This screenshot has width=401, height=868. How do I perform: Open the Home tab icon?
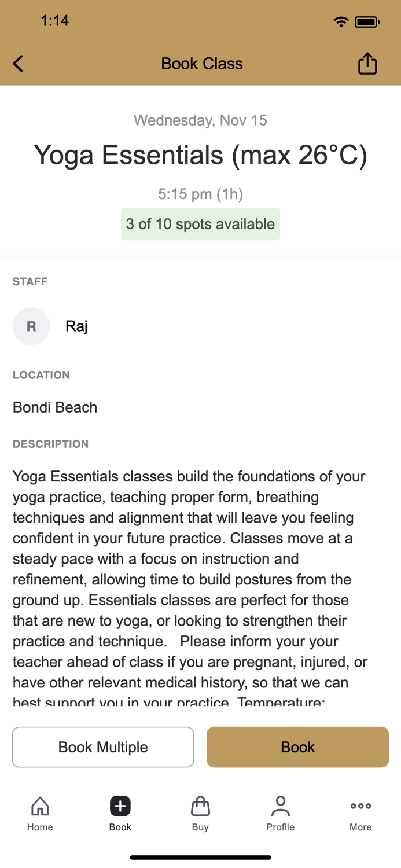click(x=39, y=806)
